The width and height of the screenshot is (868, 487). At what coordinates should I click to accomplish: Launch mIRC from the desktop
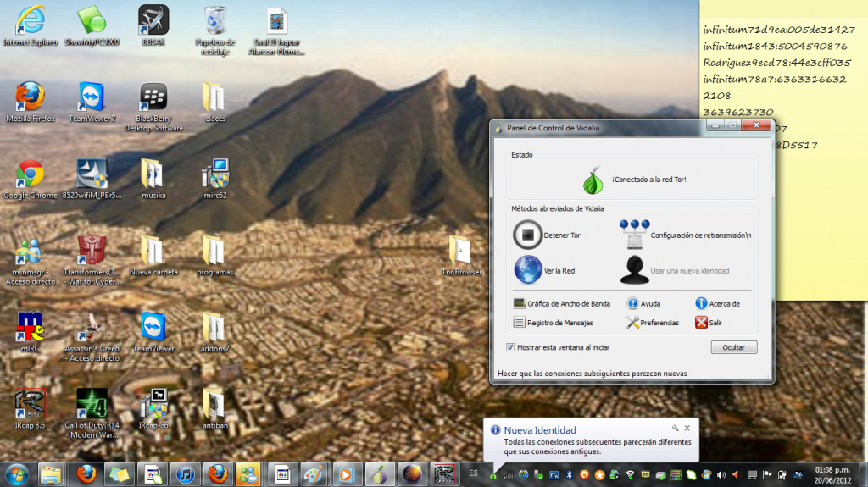31,329
